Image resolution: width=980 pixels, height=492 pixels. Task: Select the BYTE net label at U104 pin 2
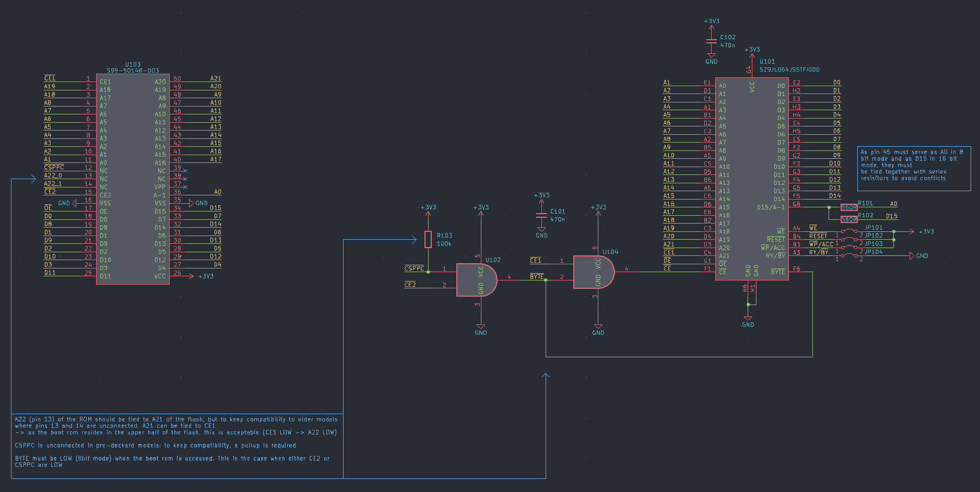pyautogui.click(x=537, y=276)
